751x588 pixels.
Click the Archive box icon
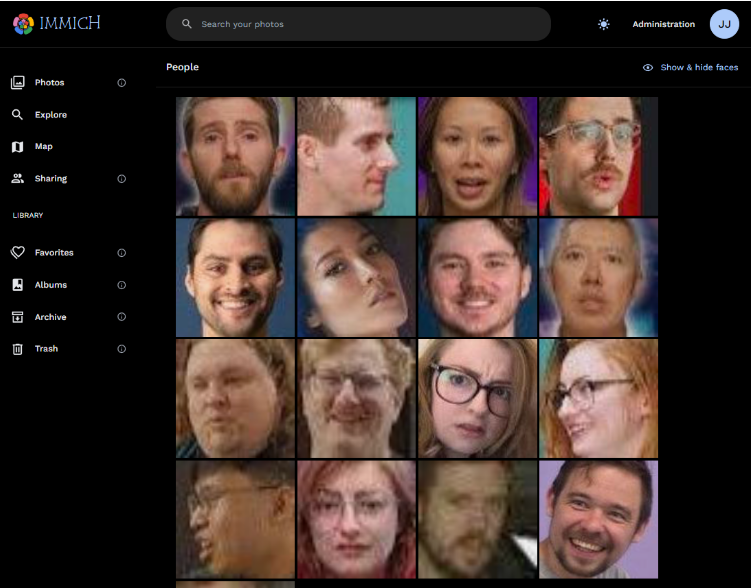17,317
